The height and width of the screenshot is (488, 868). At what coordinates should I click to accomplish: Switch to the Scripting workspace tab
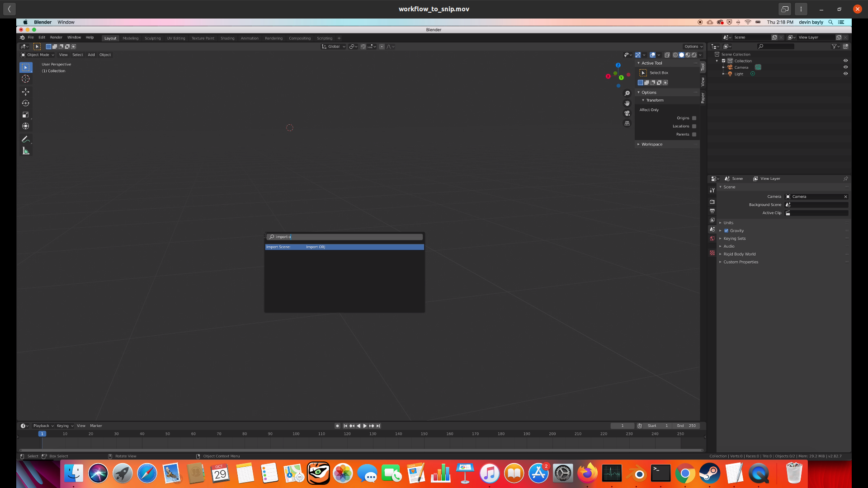(x=325, y=38)
